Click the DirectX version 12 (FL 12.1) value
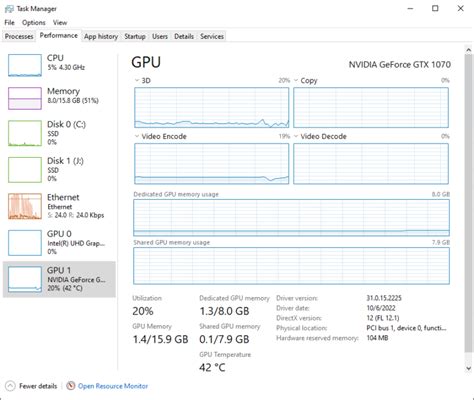Image resolution: width=474 pixels, height=400 pixels. tap(383, 318)
